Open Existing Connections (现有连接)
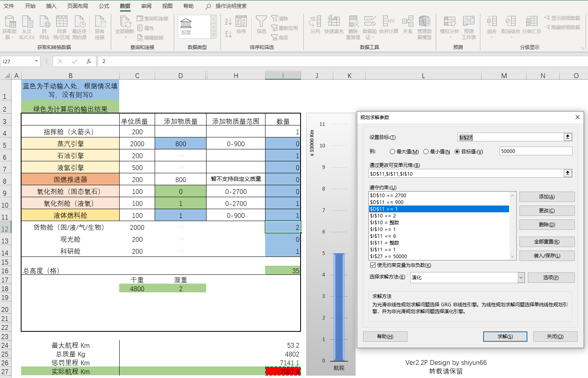 [100, 27]
